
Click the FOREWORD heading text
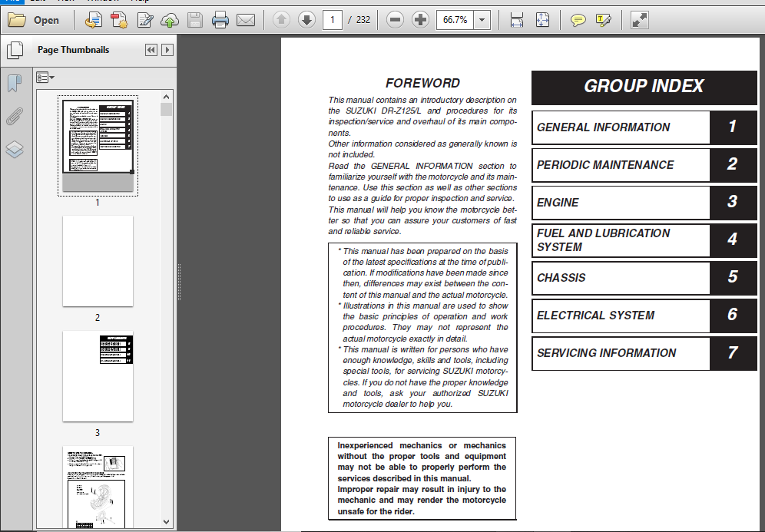(x=422, y=84)
